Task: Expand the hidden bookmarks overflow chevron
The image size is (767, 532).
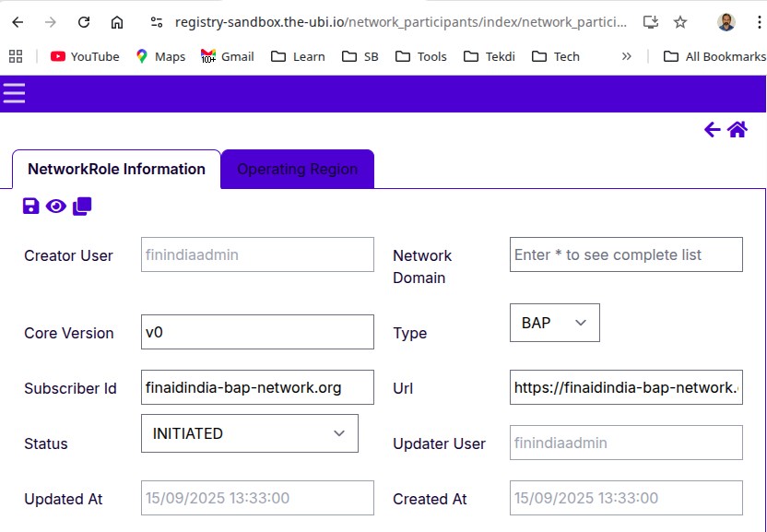Action: tap(627, 56)
